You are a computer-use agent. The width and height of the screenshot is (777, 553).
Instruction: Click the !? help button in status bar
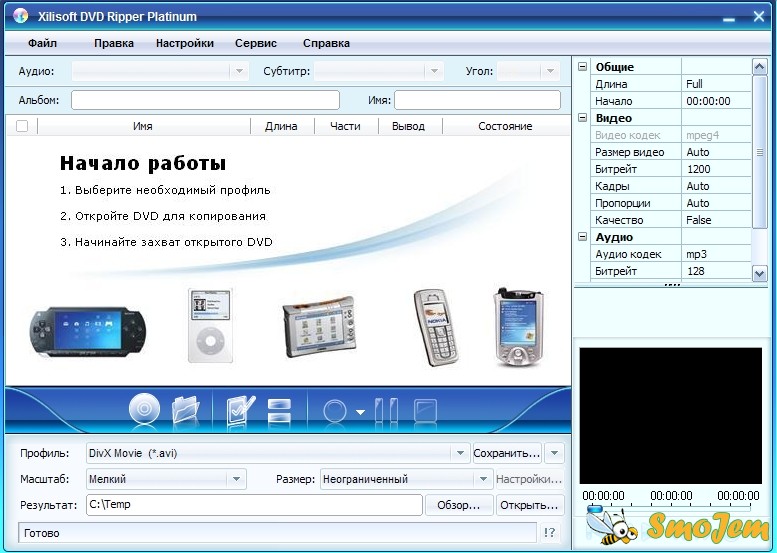pos(550,533)
